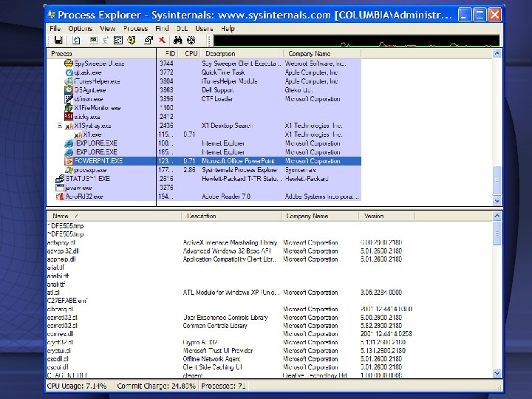Click the ctfmon.exe process icon
The image size is (532, 399).
(69, 99)
